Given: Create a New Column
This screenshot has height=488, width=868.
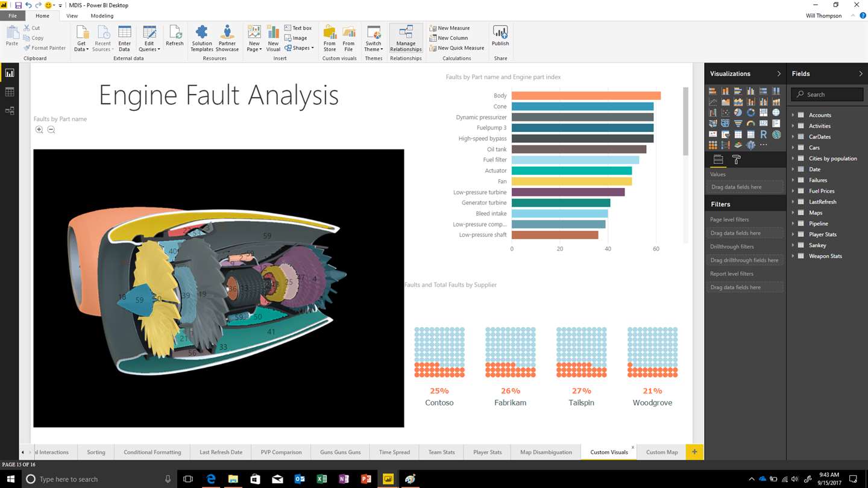Looking at the screenshot, I should point(448,38).
